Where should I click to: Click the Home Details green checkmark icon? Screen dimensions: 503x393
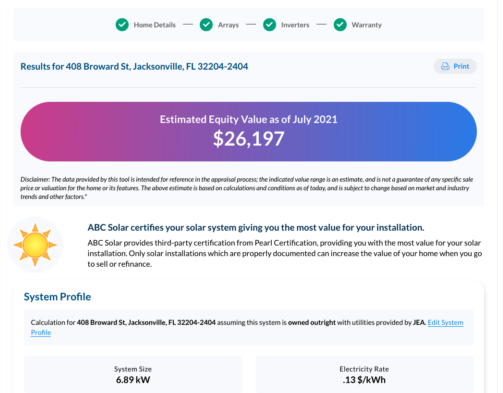pos(122,25)
